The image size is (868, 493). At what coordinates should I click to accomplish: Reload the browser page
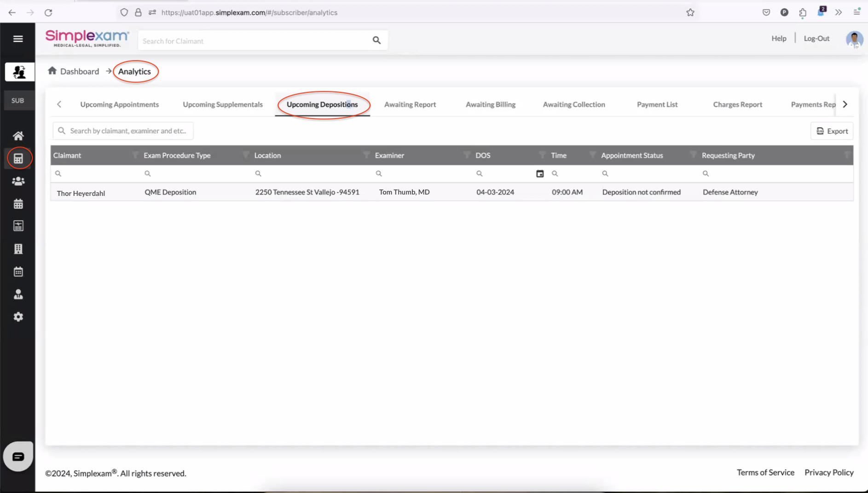pyautogui.click(x=48, y=12)
